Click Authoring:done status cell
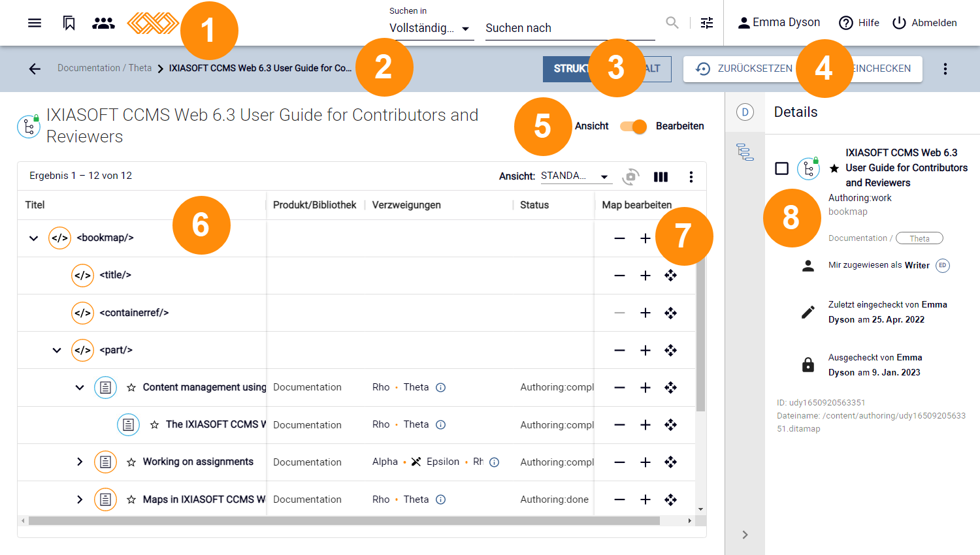The width and height of the screenshot is (980, 555). coord(554,499)
